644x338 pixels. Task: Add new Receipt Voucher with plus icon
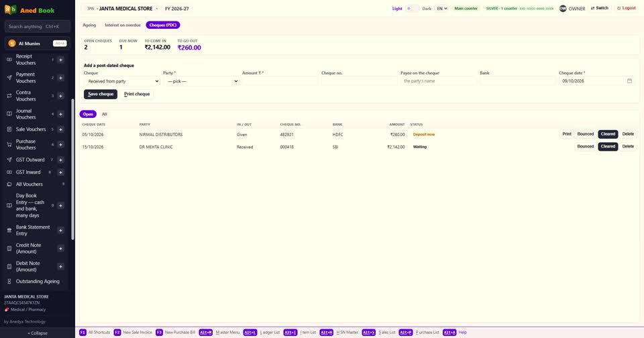click(60, 60)
